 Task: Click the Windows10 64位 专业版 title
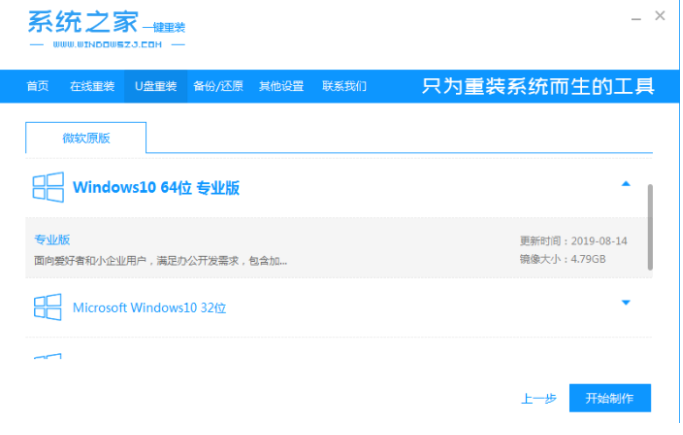point(156,188)
